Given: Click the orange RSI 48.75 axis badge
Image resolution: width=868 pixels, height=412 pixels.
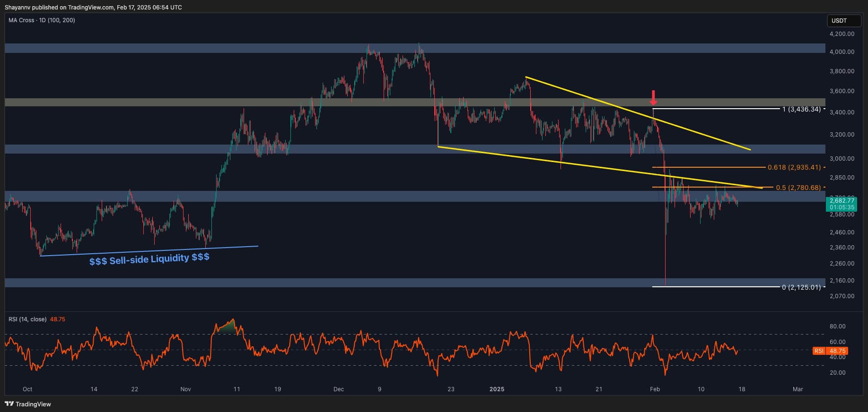Looking at the screenshot, I should pos(830,351).
